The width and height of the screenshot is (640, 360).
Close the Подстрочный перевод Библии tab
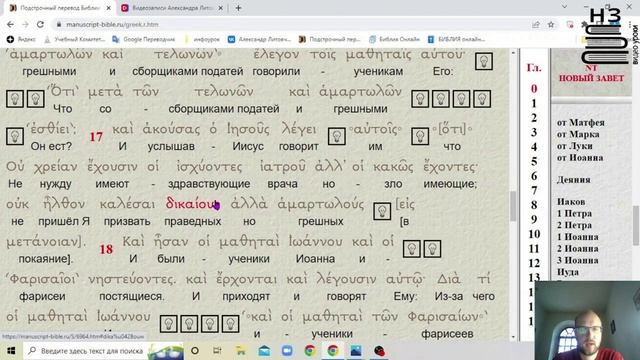click(109, 8)
